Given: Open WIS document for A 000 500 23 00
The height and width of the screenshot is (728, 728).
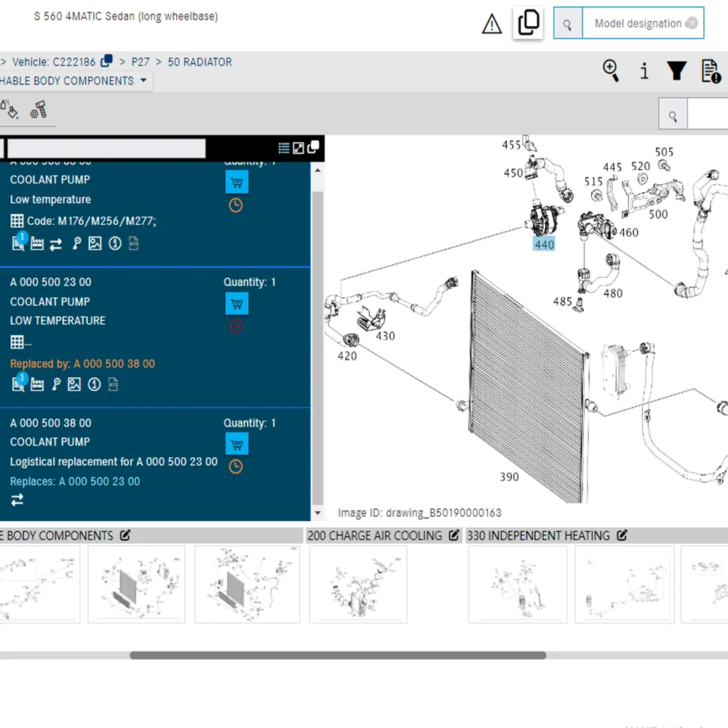Looking at the screenshot, I should click(x=113, y=384).
